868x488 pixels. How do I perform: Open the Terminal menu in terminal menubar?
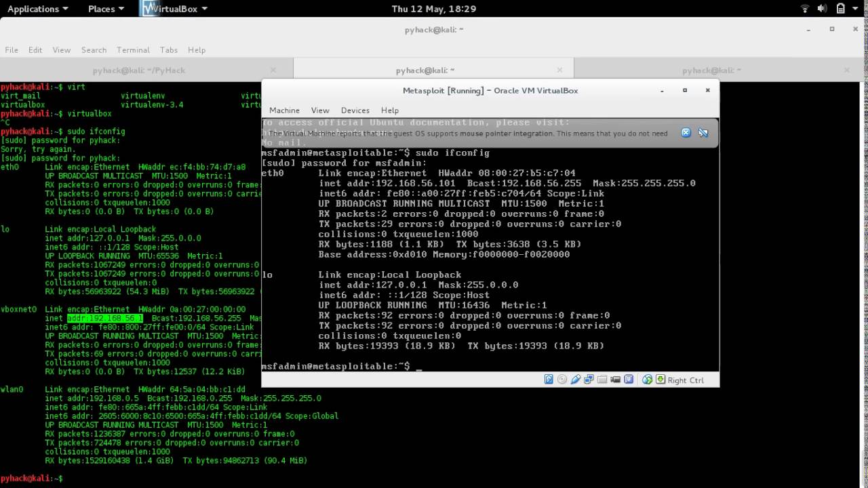pos(133,49)
